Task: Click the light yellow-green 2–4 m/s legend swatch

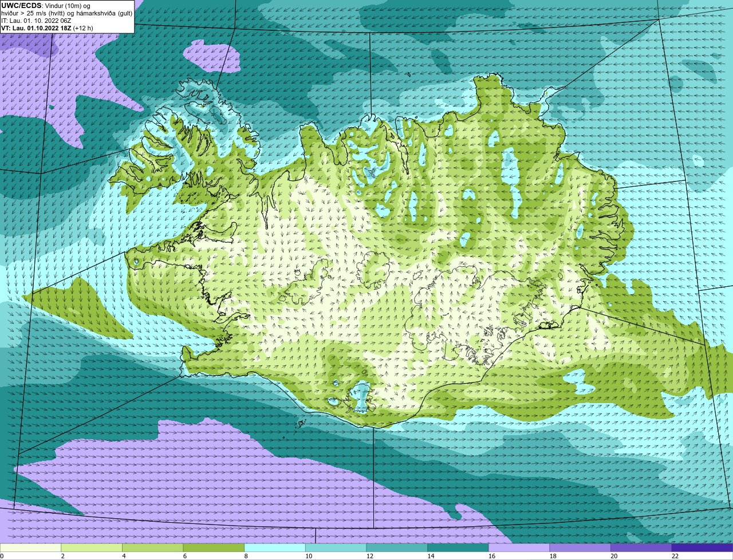Action: click(x=92, y=547)
